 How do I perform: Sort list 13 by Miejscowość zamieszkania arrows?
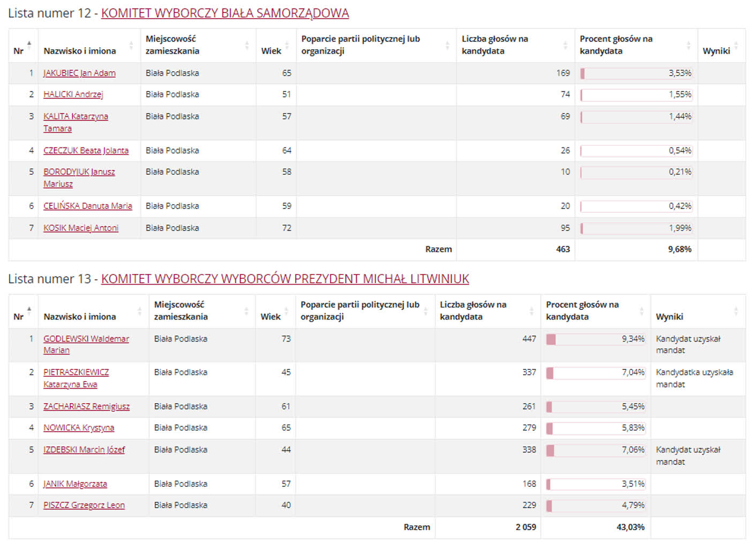pyautogui.click(x=246, y=311)
